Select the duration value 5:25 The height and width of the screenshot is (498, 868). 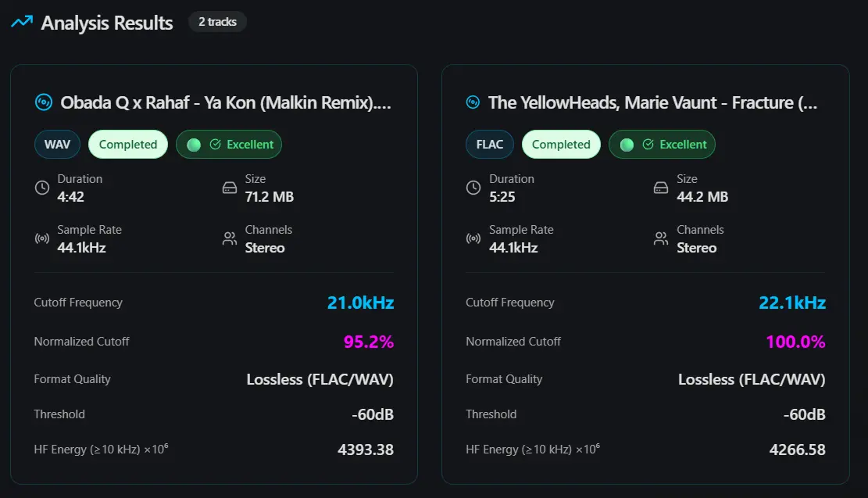coord(502,197)
